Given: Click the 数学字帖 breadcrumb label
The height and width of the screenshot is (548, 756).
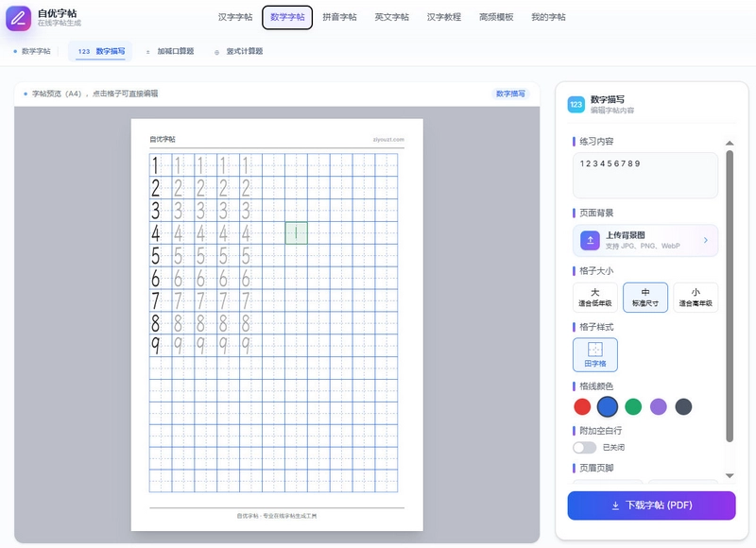Looking at the screenshot, I should [36, 51].
